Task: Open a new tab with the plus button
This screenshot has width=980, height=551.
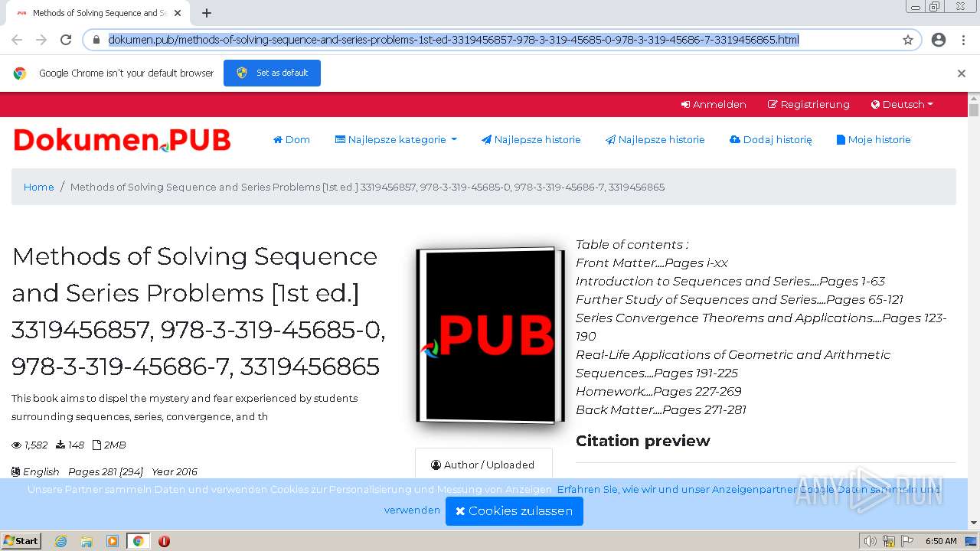Action: coord(207,13)
